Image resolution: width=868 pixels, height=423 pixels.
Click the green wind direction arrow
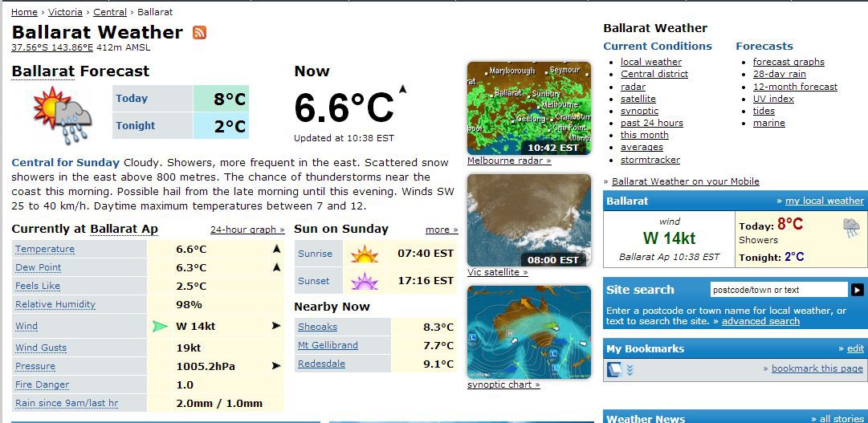[x=160, y=326]
